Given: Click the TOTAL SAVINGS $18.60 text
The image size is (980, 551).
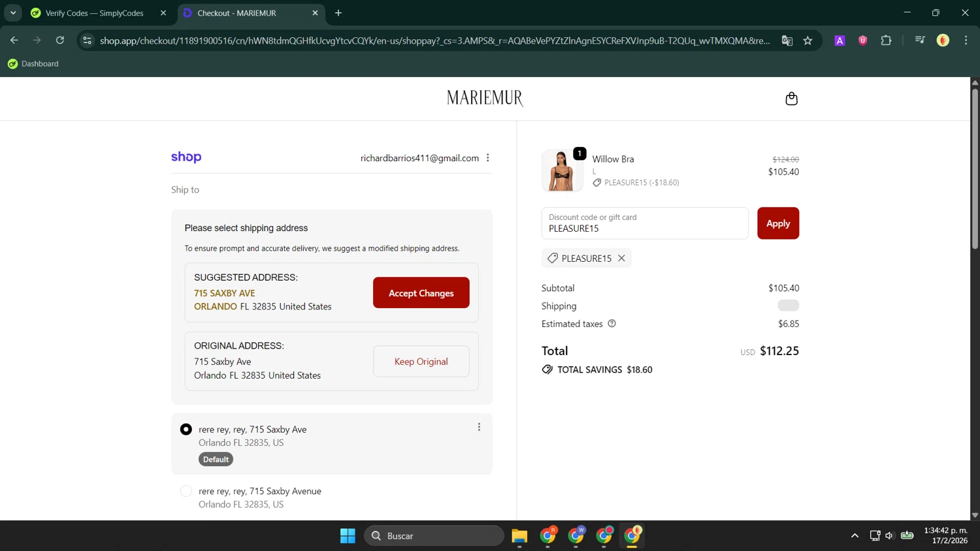Looking at the screenshot, I should pos(604,370).
